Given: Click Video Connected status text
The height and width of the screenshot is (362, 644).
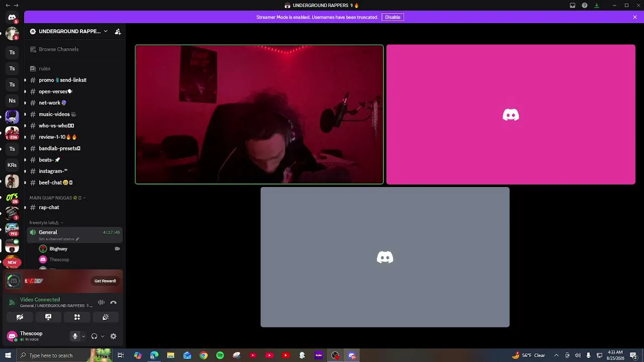Looking at the screenshot, I should 40,300.
